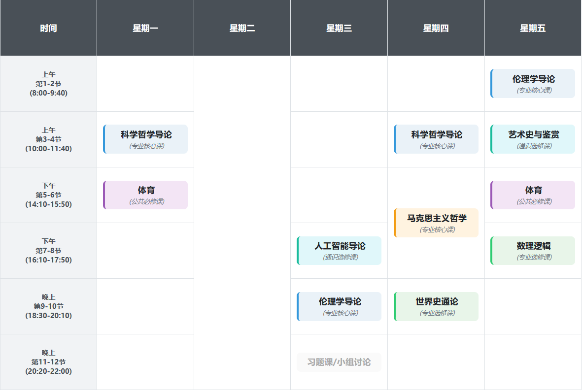Click the 星期三 column header
Screen dimensions: 583x392
339,28
